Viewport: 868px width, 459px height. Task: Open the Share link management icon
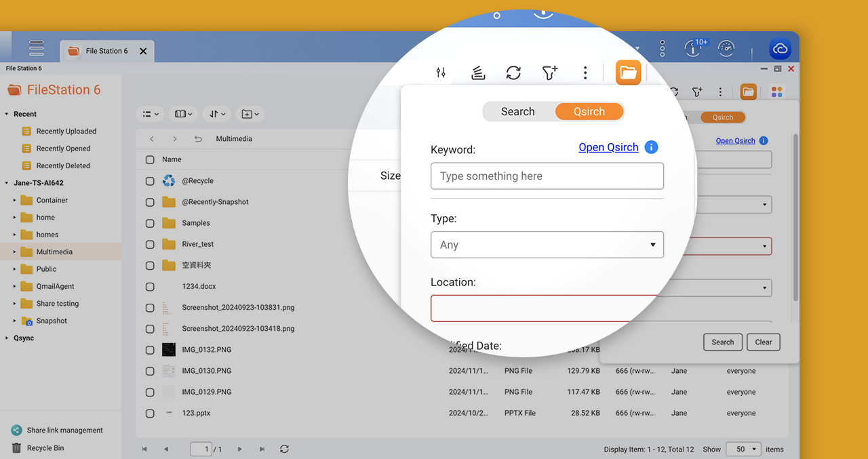point(16,431)
